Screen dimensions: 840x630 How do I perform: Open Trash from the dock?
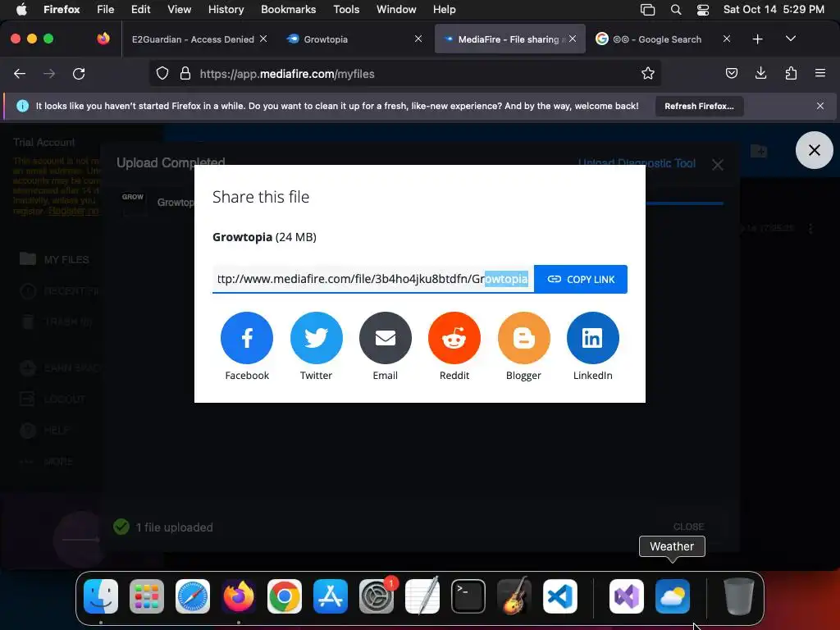click(x=739, y=596)
